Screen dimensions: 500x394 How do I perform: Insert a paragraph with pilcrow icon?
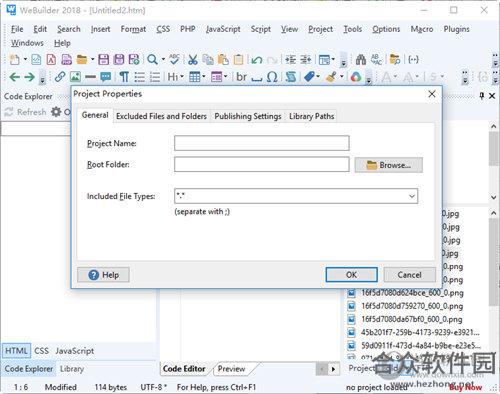coord(124,77)
